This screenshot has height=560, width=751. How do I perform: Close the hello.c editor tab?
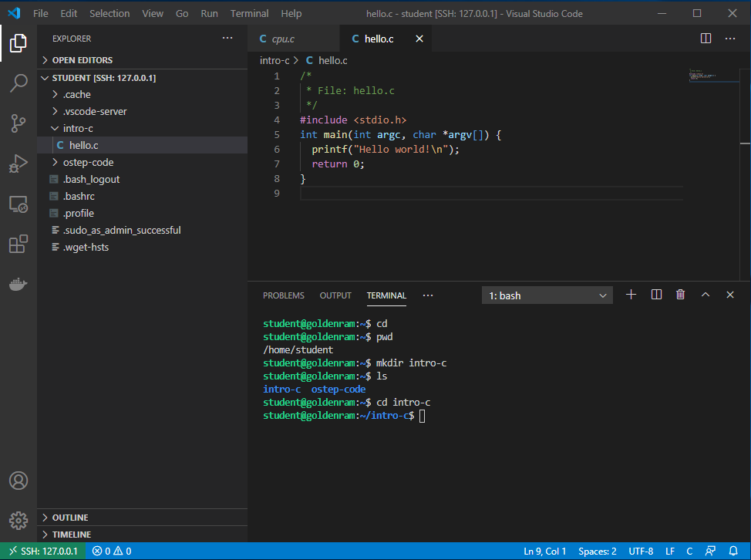(x=419, y=39)
